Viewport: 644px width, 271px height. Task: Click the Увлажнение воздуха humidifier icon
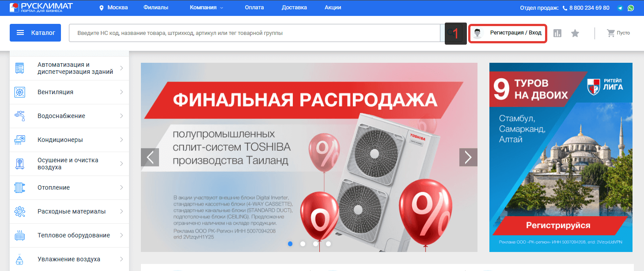(20, 259)
